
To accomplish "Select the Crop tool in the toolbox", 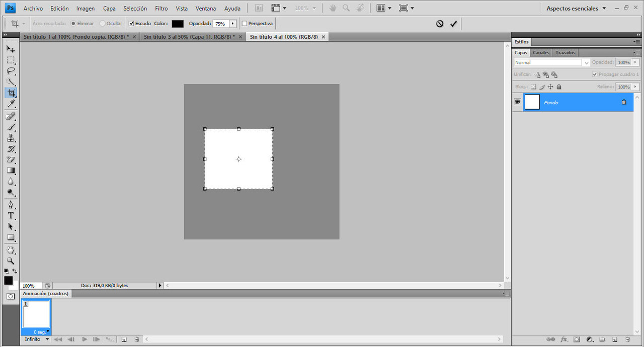I will [11, 93].
